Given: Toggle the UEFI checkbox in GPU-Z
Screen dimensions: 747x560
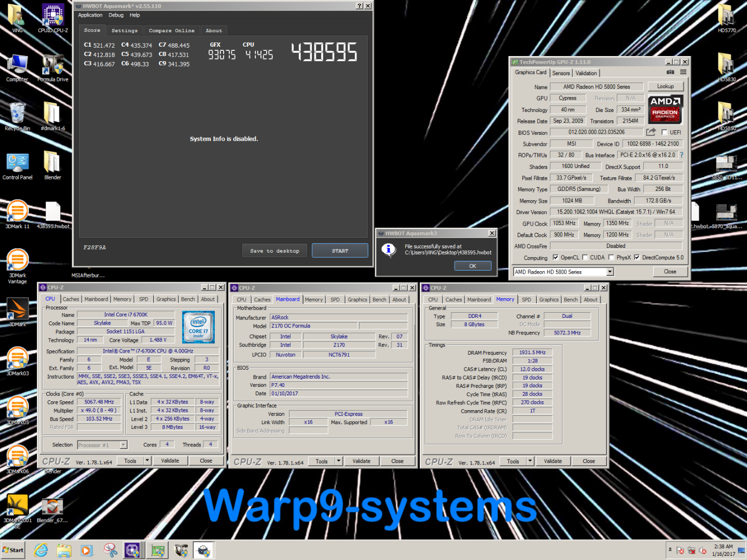Looking at the screenshot, I should click(x=665, y=132).
